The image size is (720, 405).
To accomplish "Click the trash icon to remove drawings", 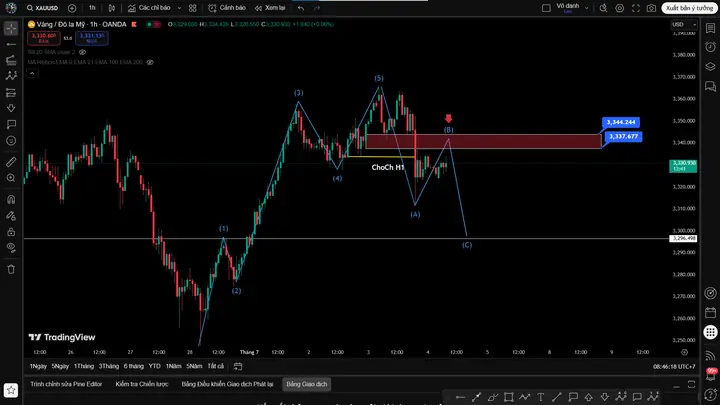I will pos(11,269).
